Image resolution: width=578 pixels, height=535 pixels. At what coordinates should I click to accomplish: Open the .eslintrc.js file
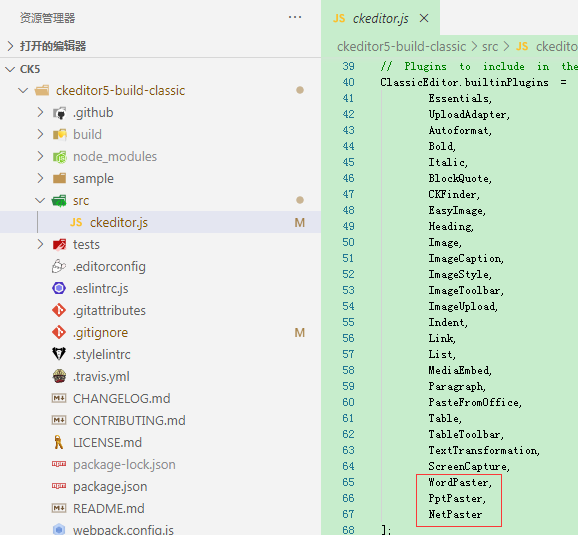[x=100, y=289]
